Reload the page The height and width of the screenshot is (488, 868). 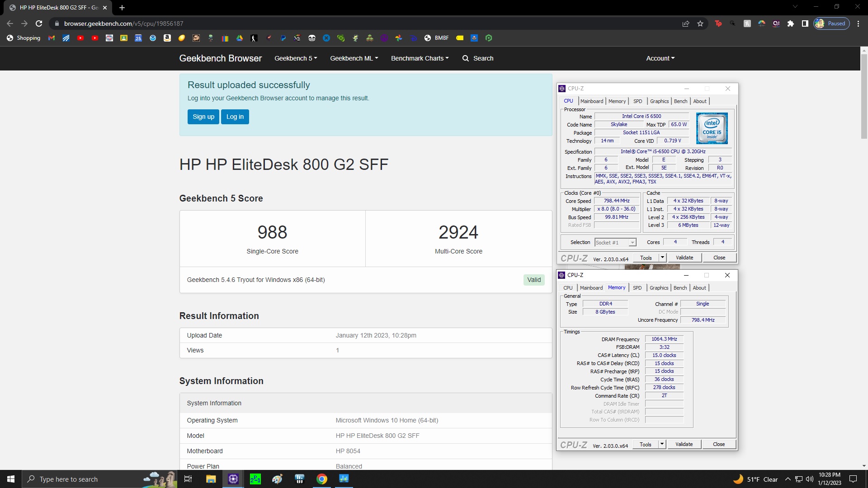point(39,23)
